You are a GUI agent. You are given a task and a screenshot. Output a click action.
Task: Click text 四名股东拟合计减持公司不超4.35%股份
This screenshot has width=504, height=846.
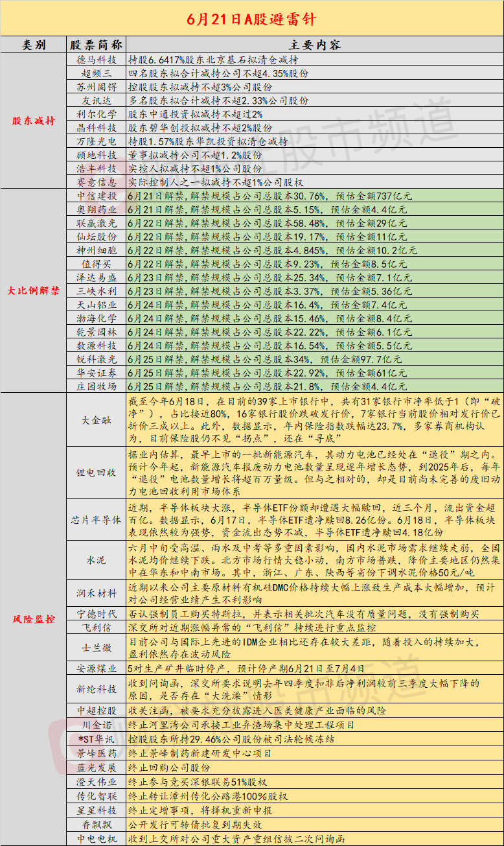(219, 73)
